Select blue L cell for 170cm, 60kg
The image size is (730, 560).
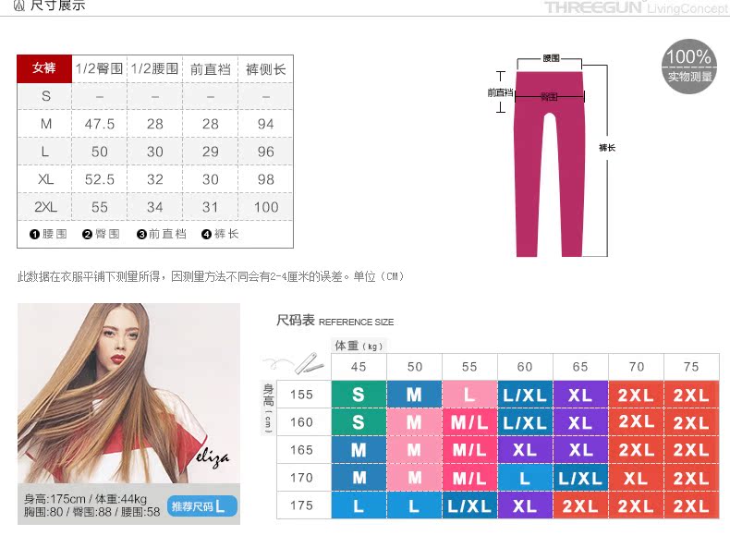(x=525, y=478)
